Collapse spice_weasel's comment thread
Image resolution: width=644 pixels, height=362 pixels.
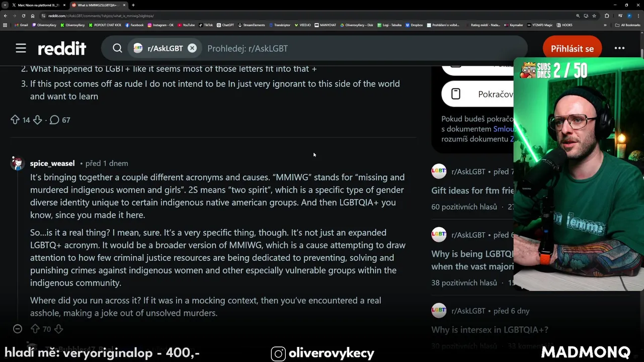coord(18,329)
